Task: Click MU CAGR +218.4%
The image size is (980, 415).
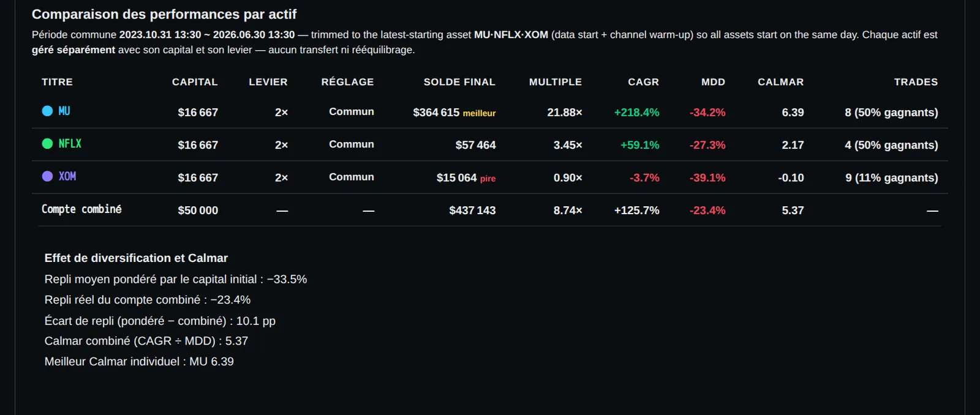Action: pos(636,112)
